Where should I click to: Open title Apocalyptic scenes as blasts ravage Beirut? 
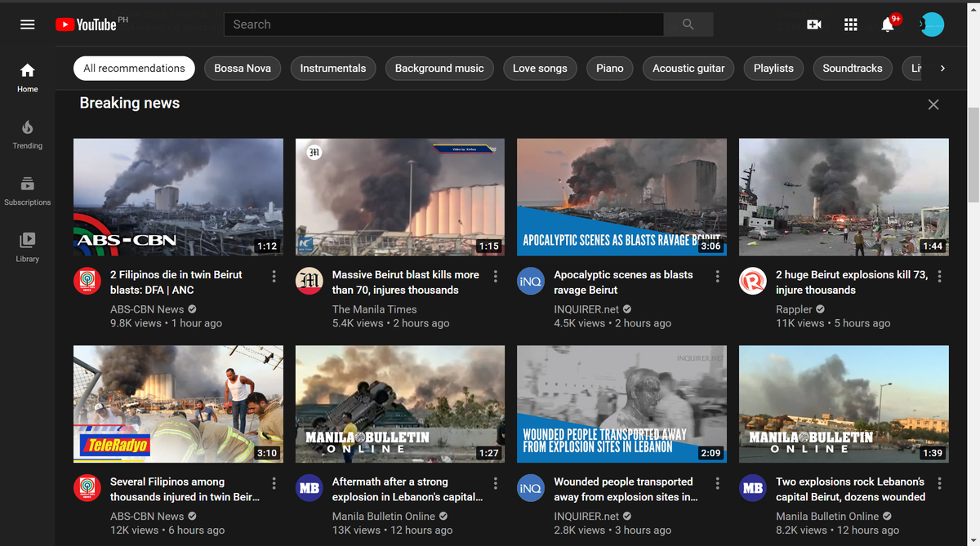coord(623,282)
